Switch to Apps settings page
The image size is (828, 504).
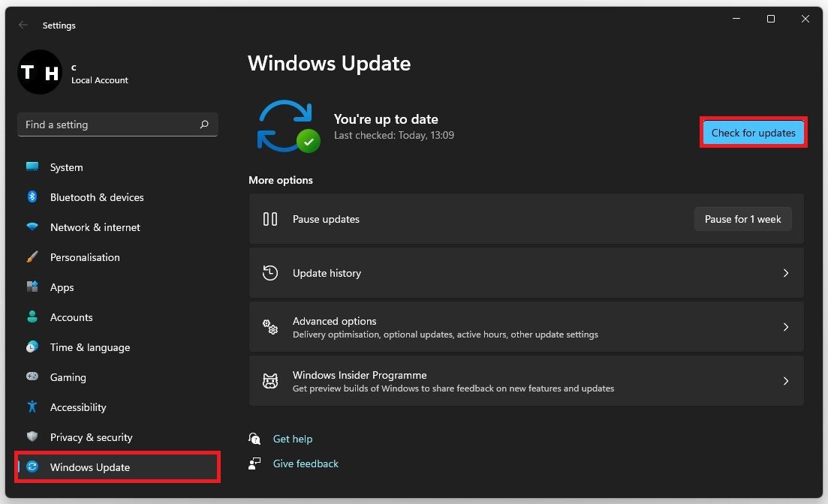tap(118, 287)
